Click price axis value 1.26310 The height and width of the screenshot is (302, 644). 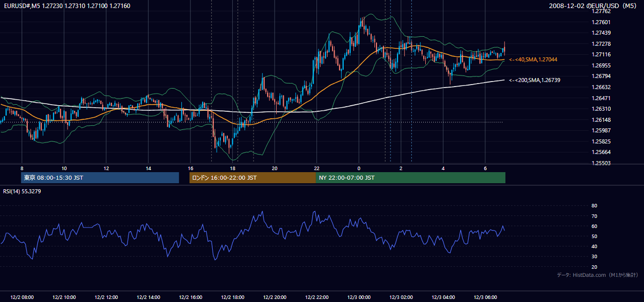[x=602, y=109]
